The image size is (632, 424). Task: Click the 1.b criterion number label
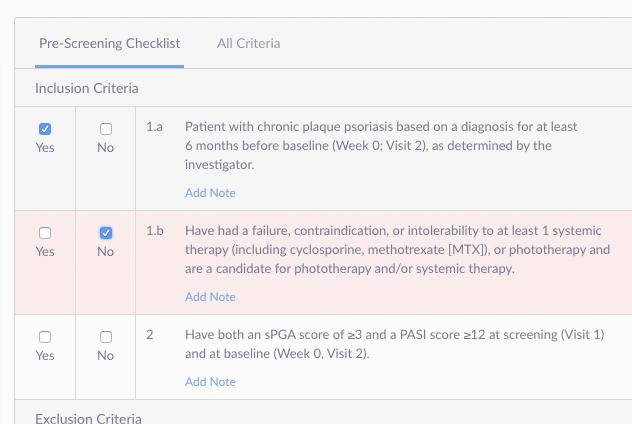click(x=154, y=232)
